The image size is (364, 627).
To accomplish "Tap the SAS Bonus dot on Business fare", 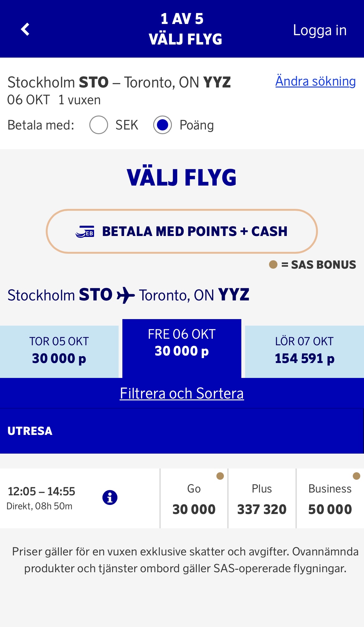I will [356, 476].
